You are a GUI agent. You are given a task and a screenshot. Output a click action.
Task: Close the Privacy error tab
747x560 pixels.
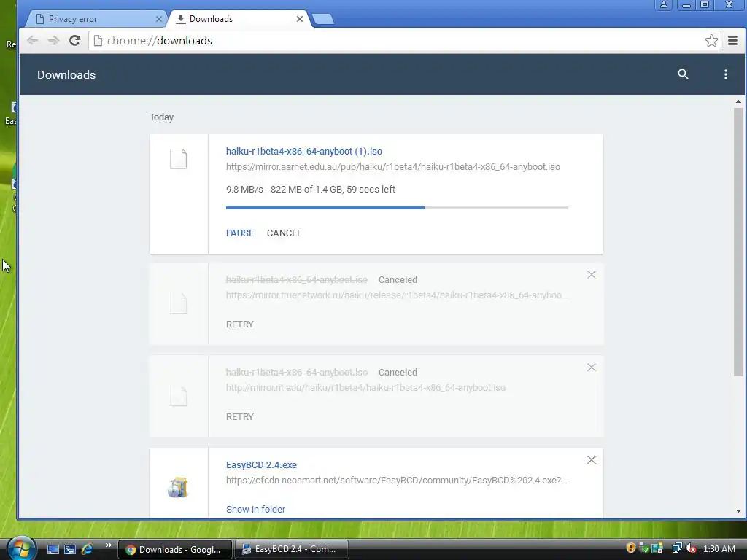click(158, 19)
